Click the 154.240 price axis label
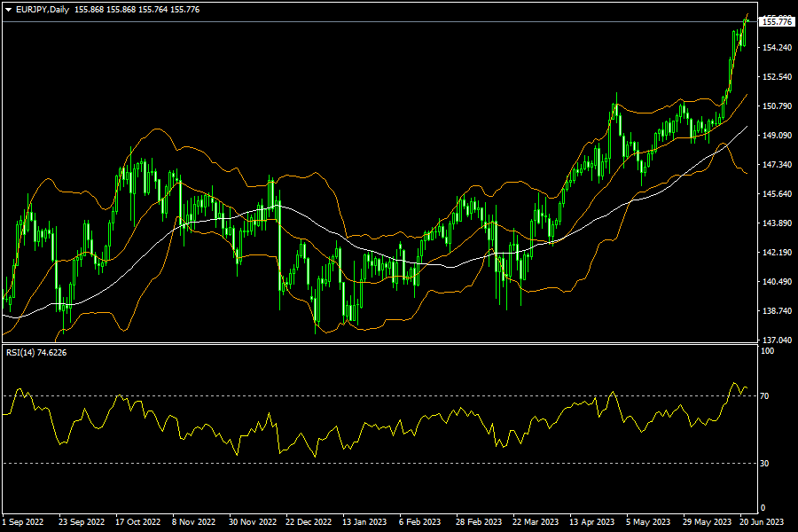Image resolution: width=798 pixels, height=532 pixels. [x=777, y=47]
